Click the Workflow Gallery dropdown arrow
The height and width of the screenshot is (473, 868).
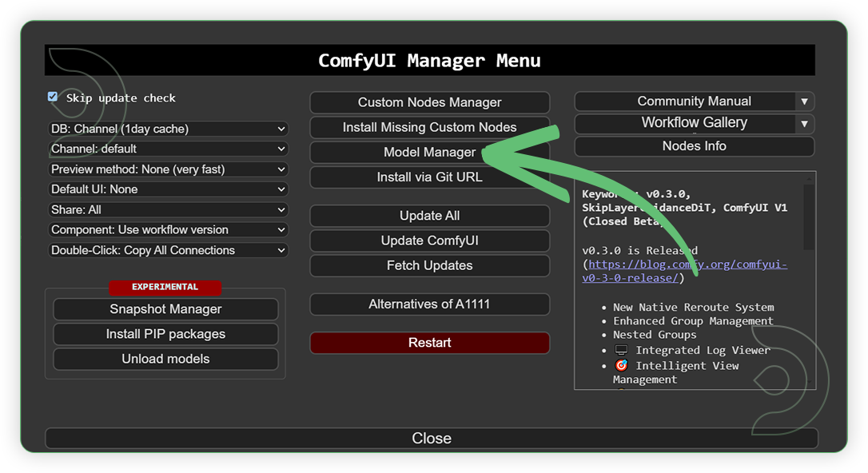pos(806,123)
